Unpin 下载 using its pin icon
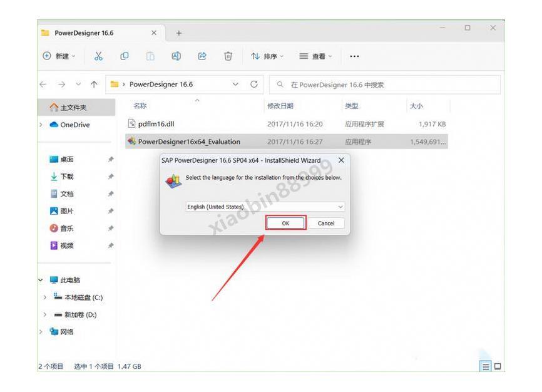 click(111, 177)
